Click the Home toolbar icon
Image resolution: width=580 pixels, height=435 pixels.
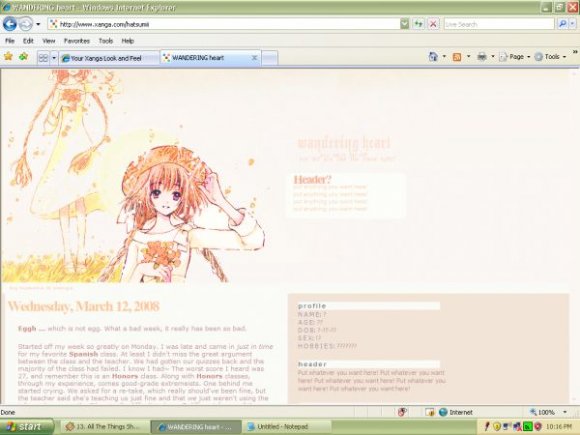click(433, 57)
